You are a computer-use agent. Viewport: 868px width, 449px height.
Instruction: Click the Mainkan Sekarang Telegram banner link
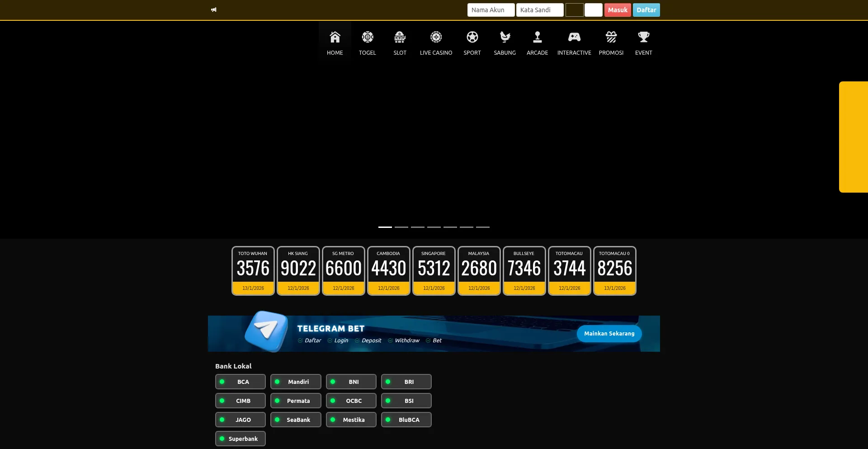pyautogui.click(x=609, y=333)
